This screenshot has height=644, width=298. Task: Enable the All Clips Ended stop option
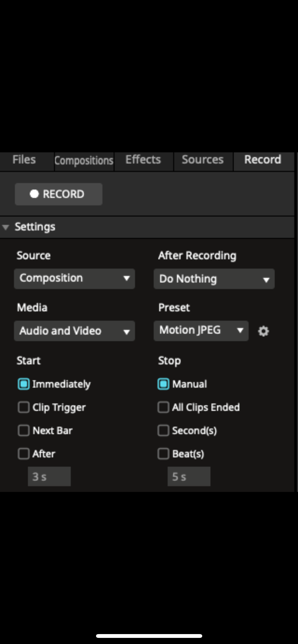163,407
